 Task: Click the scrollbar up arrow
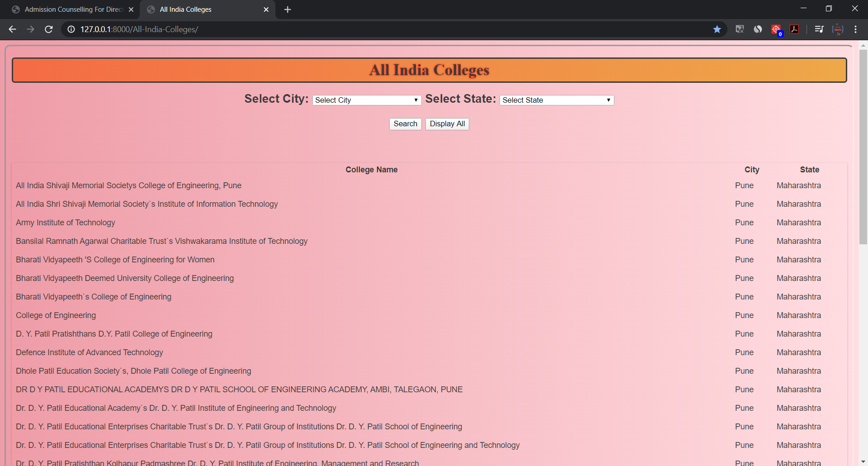pyautogui.click(x=863, y=45)
